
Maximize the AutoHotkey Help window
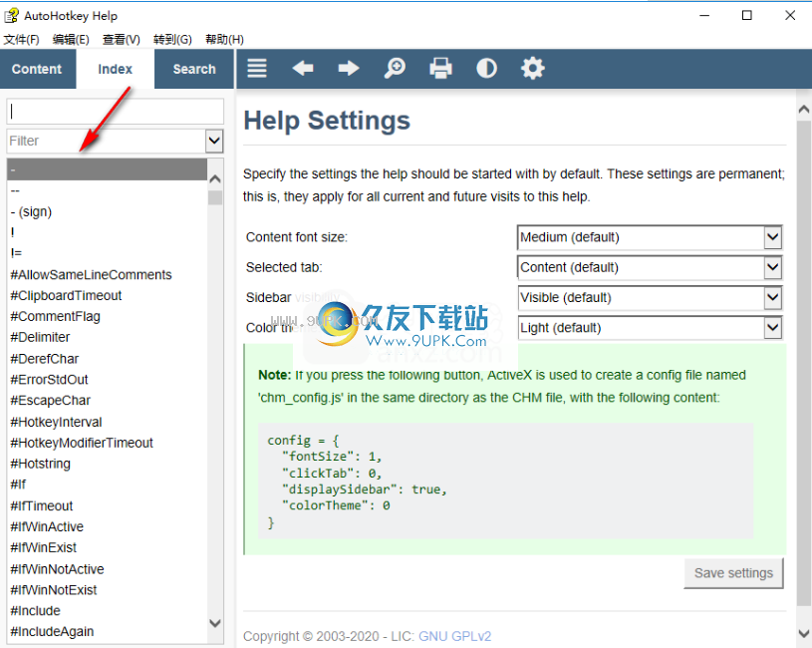(x=747, y=16)
